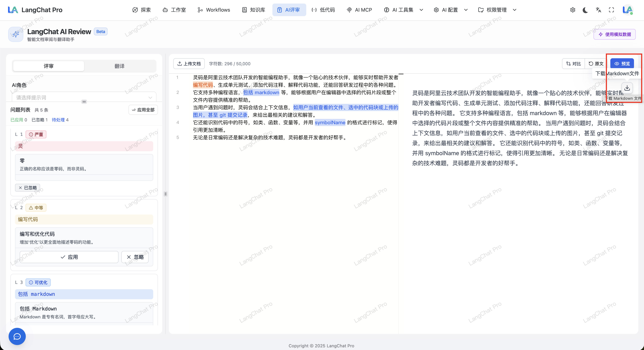Enter fullscreen mode via header icon
This screenshot has width=644, height=350.
click(611, 10)
